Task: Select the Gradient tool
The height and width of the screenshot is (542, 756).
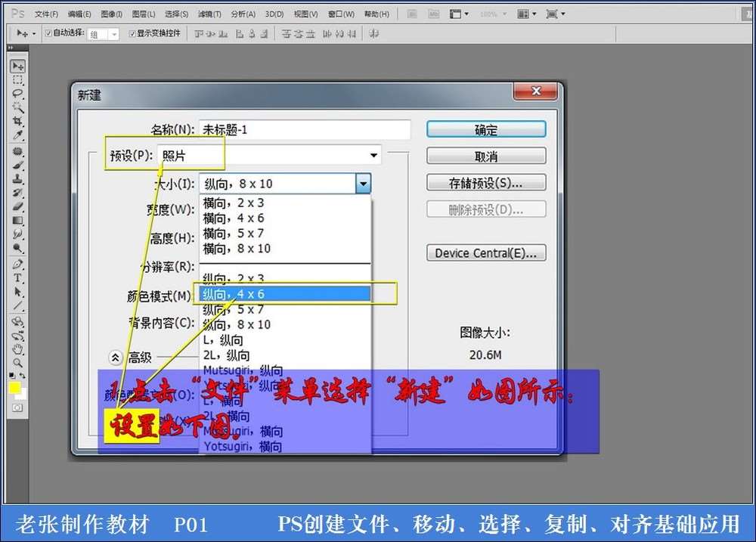Action: click(x=18, y=221)
